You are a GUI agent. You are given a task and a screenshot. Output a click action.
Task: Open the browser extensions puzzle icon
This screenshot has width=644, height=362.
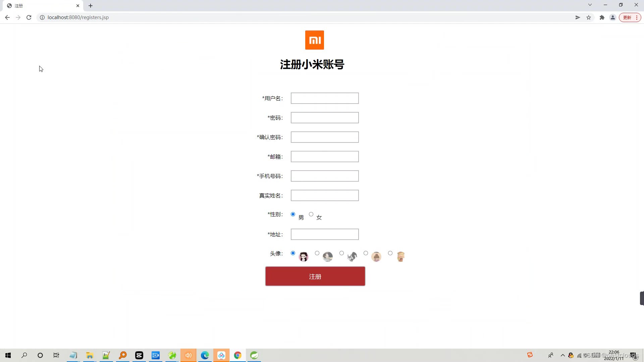point(602,17)
